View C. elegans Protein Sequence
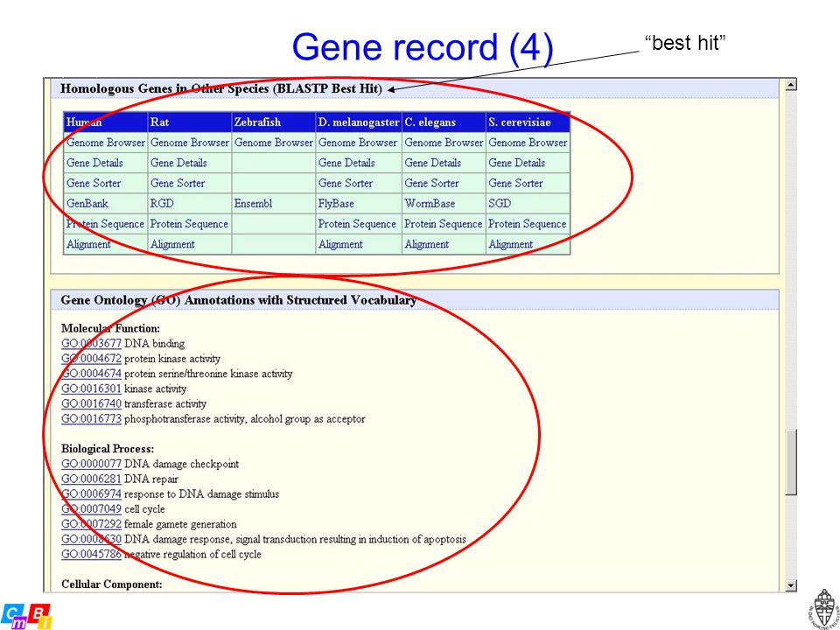The width and height of the screenshot is (840, 630). point(443,224)
